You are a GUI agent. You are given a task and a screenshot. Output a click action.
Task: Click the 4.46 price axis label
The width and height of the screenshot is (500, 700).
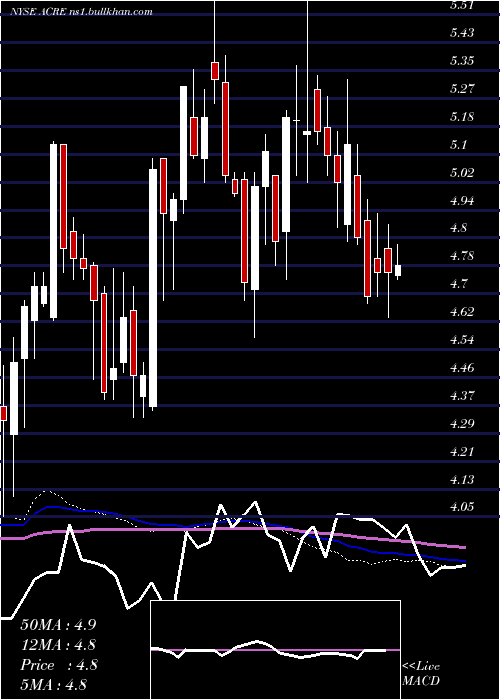pyautogui.click(x=462, y=368)
